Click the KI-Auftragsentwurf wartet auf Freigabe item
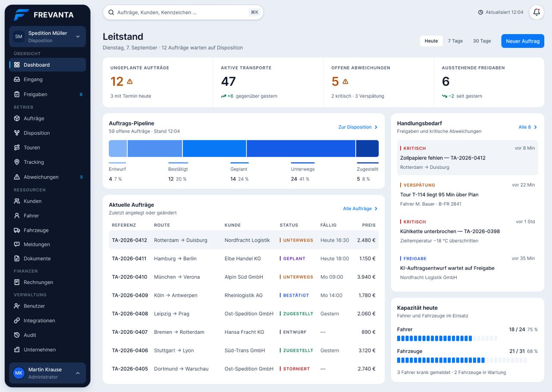The height and width of the screenshot is (392, 552). point(467,268)
